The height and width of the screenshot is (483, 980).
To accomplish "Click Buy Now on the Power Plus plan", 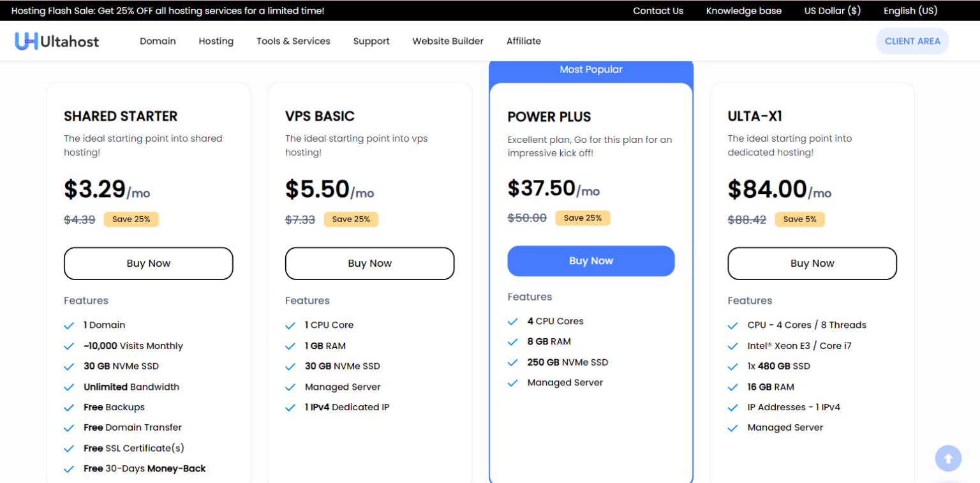I will (591, 261).
